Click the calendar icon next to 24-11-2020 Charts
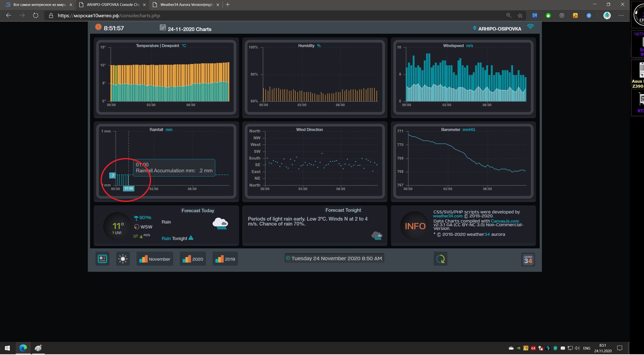The image size is (644, 355). (163, 28)
